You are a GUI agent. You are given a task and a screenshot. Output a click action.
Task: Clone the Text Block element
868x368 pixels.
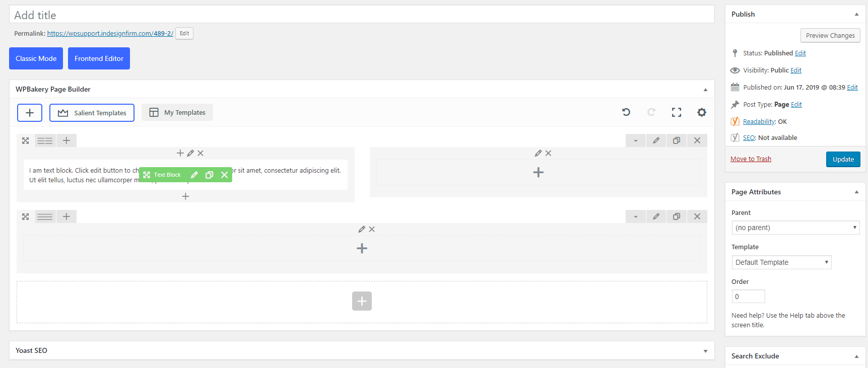(x=210, y=175)
